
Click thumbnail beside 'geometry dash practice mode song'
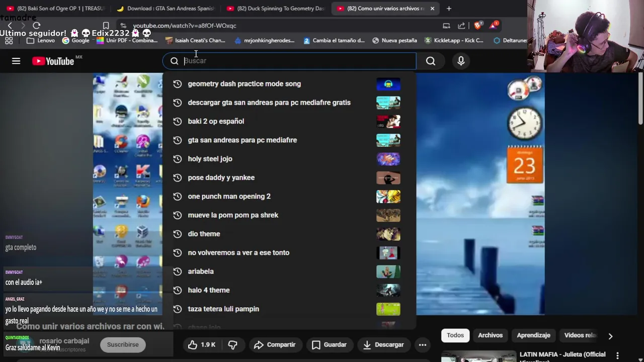click(388, 84)
